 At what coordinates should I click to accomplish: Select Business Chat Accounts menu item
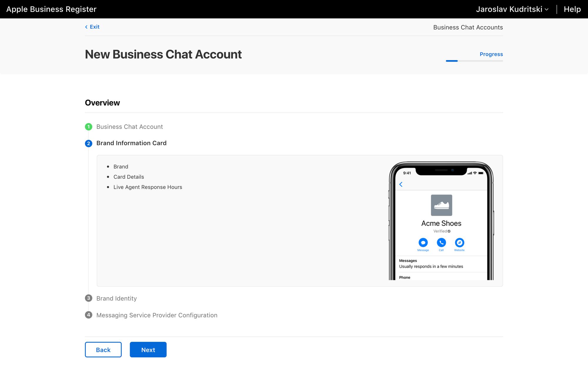pyautogui.click(x=468, y=27)
